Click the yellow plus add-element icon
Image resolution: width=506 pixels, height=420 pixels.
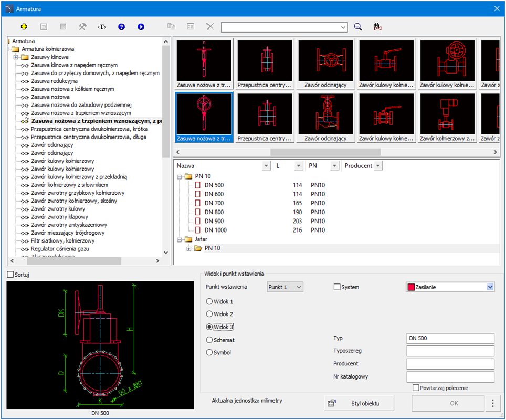[x=24, y=26]
